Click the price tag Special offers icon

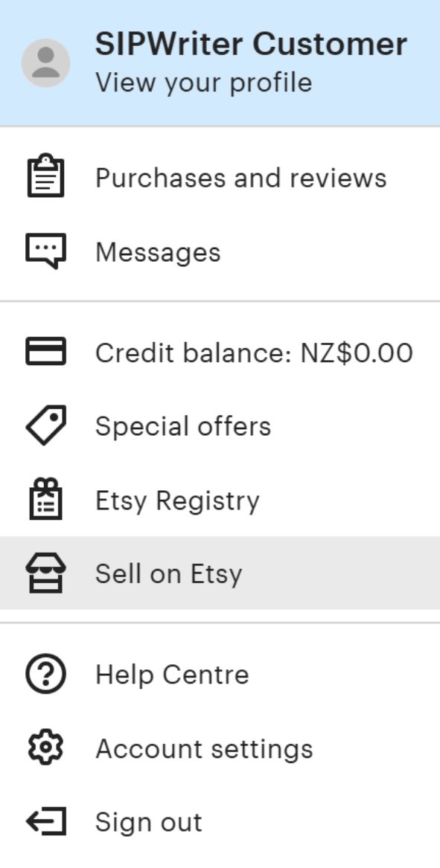coord(45,425)
